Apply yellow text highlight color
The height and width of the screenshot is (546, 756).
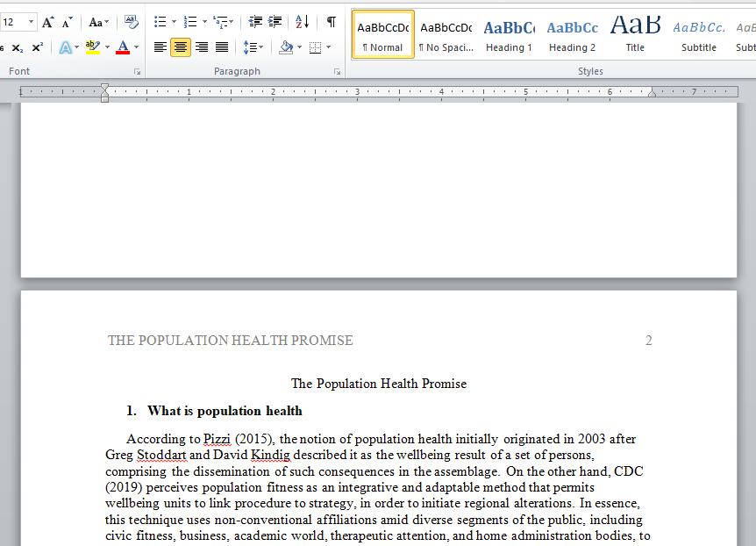click(x=93, y=47)
